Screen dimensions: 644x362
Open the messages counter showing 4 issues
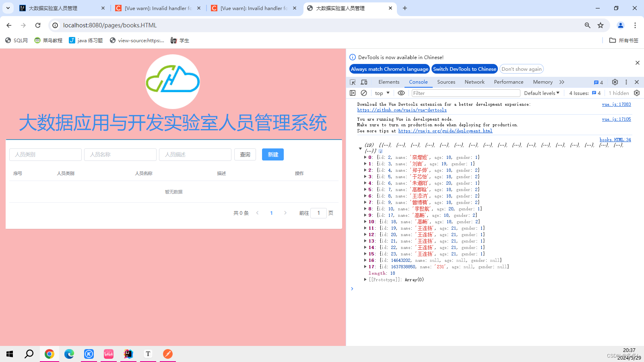pyautogui.click(x=599, y=82)
